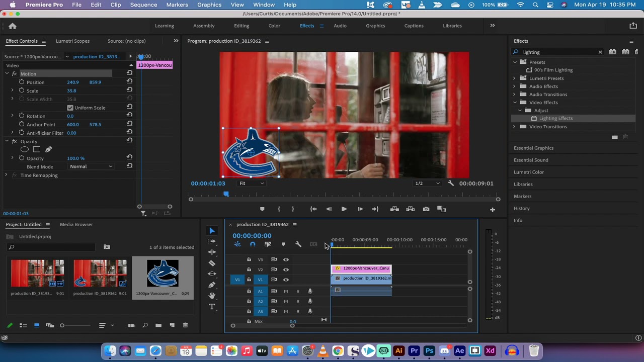
Task: Select the Slip tool
Action: coord(212,274)
